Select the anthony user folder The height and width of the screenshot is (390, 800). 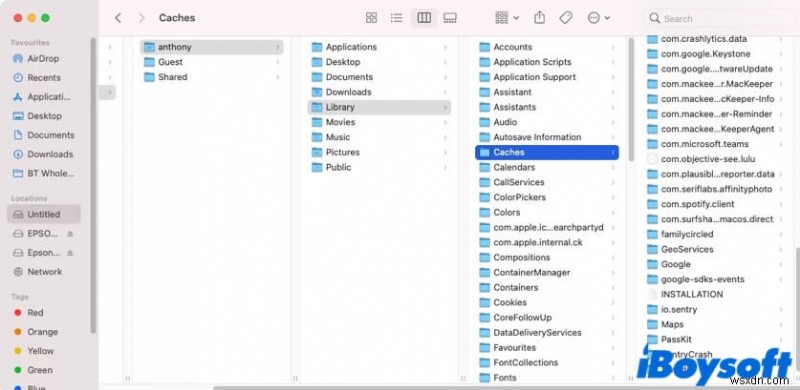tap(211, 47)
